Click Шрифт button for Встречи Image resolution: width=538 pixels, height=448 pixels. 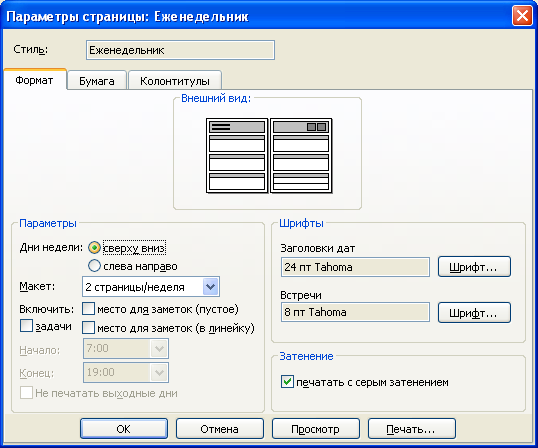[474, 312]
